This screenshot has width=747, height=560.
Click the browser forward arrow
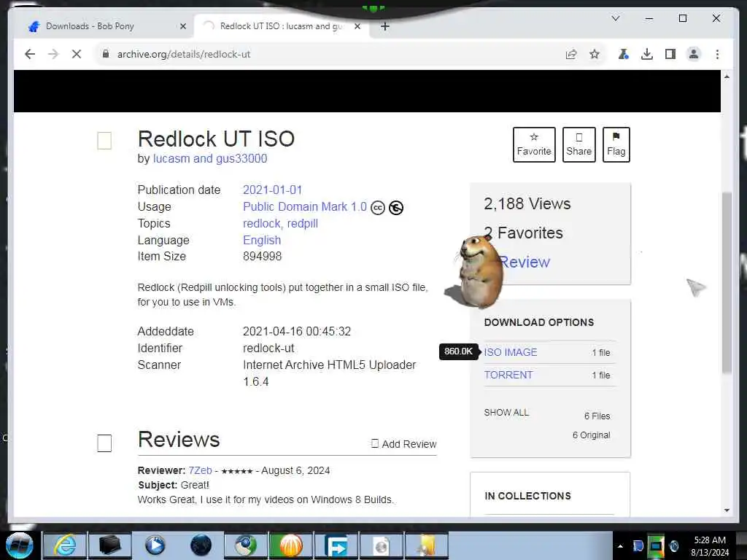tap(53, 54)
